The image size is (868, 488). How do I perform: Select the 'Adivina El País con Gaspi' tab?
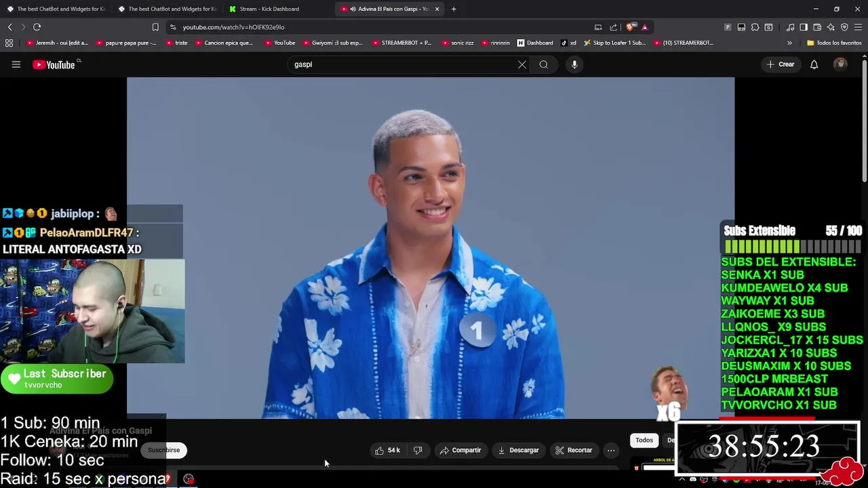tap(390, 9)
